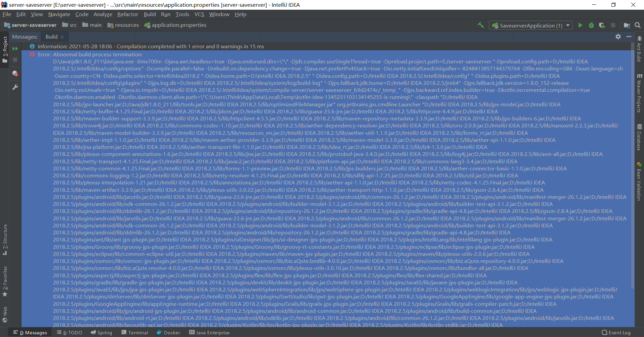Click server-saveserver breadcrumb
Viewport: 644px width, 337px height.
tap(30, 25)
